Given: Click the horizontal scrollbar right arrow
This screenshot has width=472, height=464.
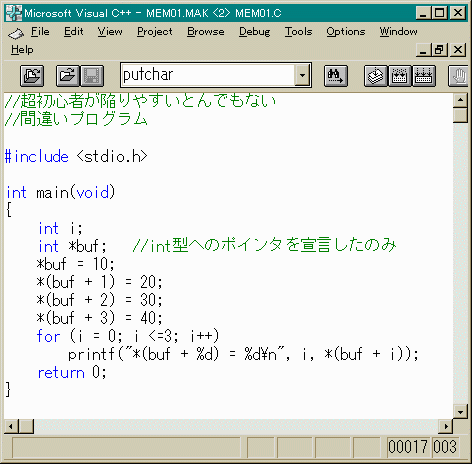Looking at the screenshot, I should click(x=446, y=426).
